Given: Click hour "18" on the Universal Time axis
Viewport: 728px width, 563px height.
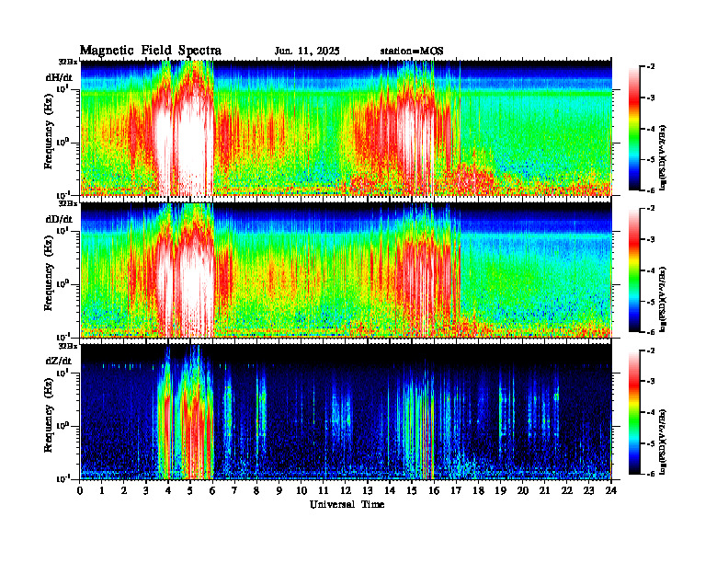Looking at the screenshot, I should click(x=479, y=490).
